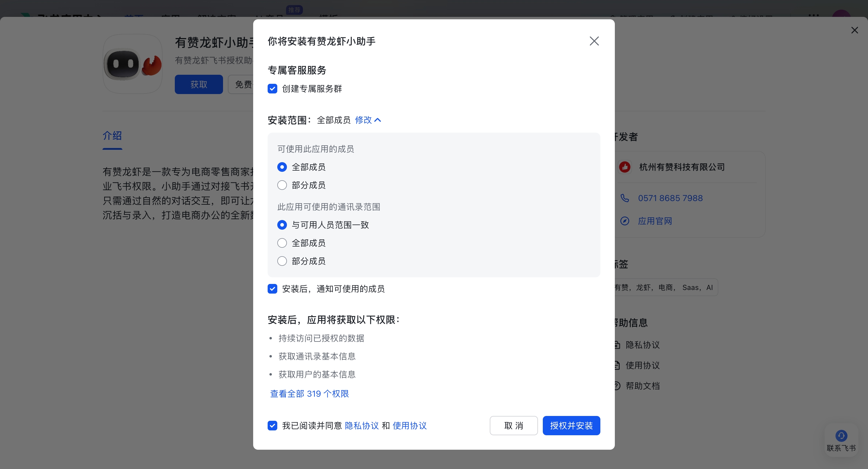
Task: Click the 取 消 button
Action: coord(514,426)
